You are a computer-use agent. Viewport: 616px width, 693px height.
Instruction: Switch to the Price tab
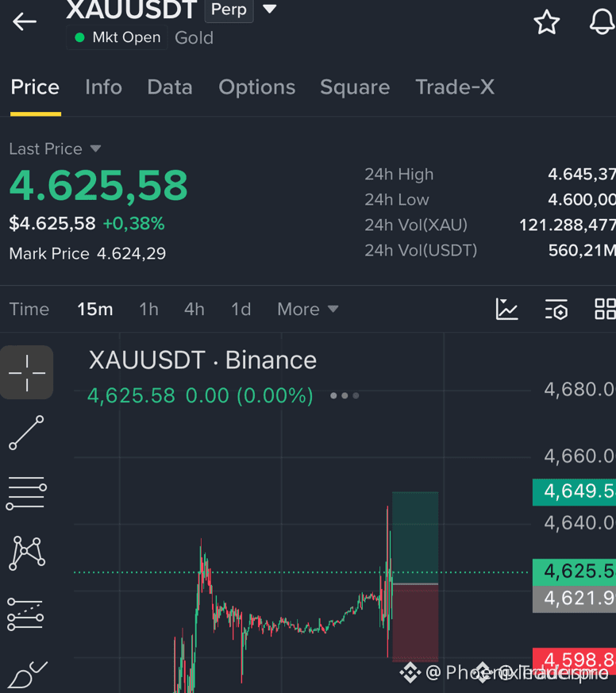click(35, 87)
